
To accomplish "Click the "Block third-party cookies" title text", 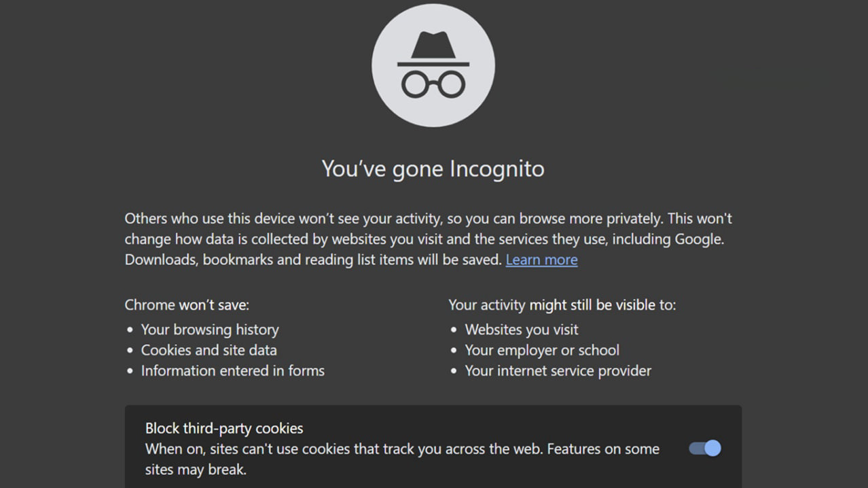I will click(x=224, y=428).
